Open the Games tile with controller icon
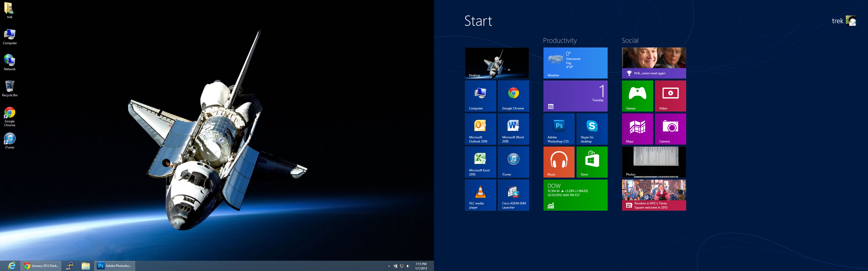 pyautogui.click(x=637, y=96)
